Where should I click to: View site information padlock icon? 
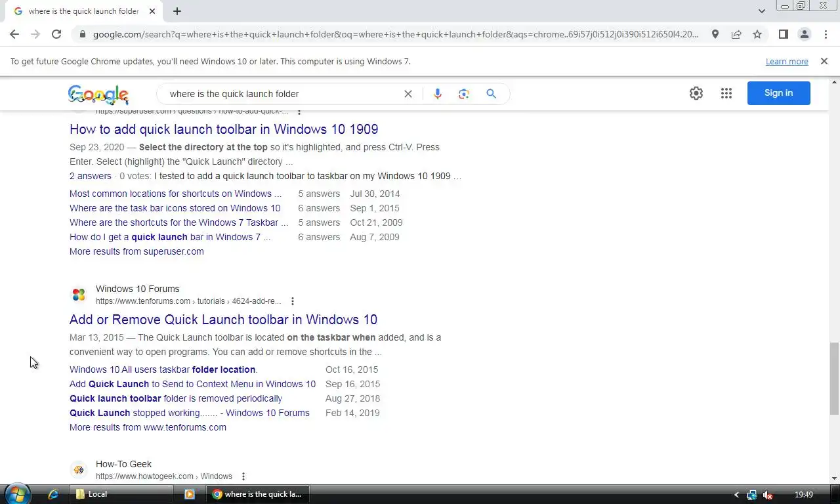82,34
